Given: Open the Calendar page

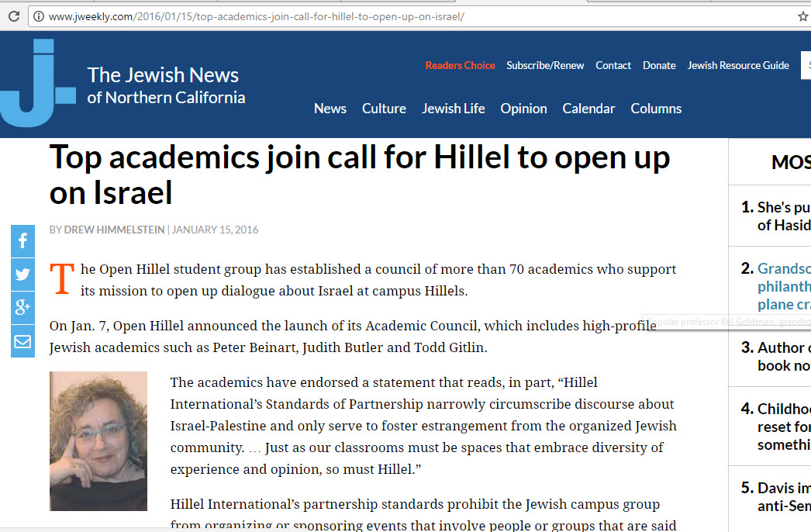Looking at the screenshot, I should (x=588, y=109).
